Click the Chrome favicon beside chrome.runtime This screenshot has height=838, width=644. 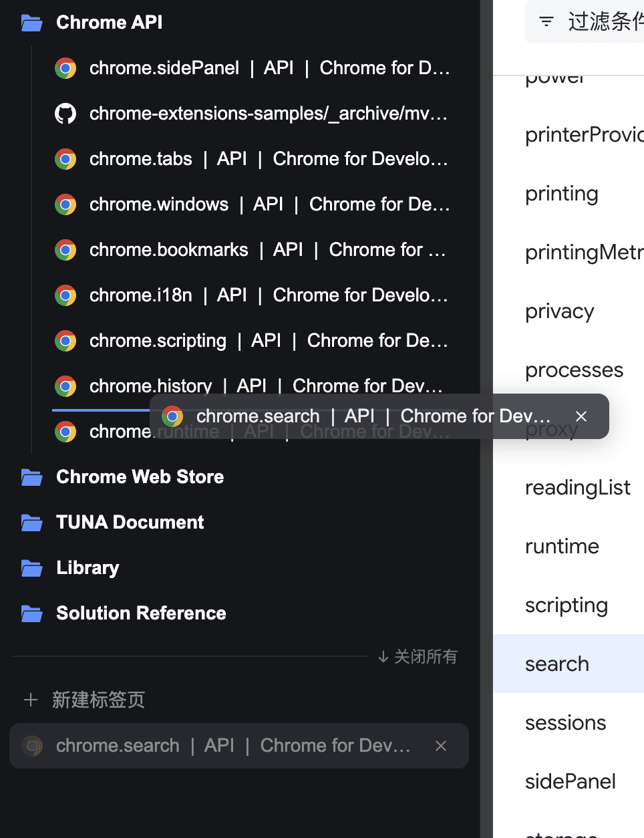coord(65,432)
